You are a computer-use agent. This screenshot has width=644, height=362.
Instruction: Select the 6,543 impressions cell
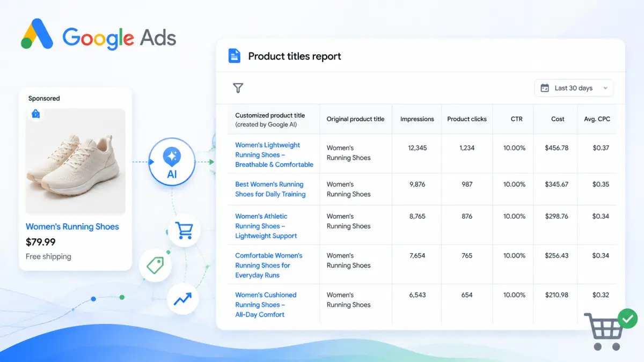(417, 294)
